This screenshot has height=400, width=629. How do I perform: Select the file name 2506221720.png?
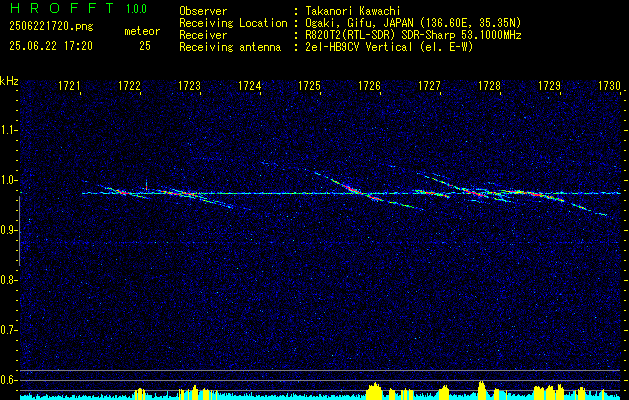[x=51, y=26]
